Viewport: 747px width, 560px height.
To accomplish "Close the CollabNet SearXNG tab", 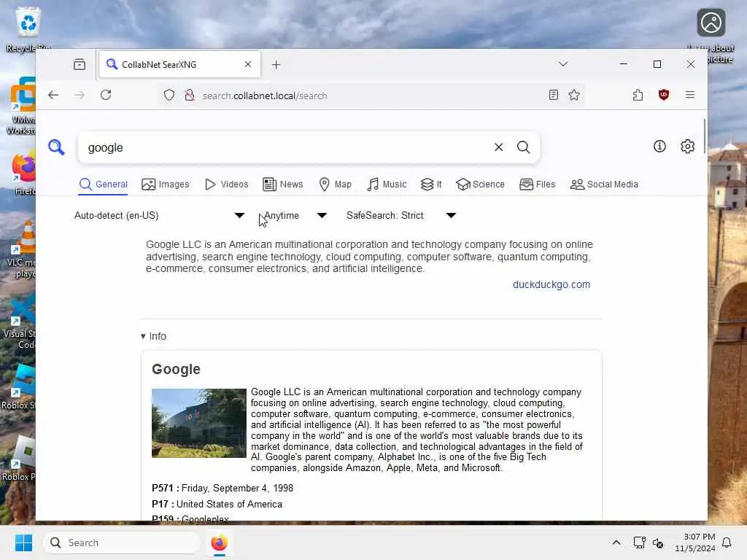I will pos(248,64).
